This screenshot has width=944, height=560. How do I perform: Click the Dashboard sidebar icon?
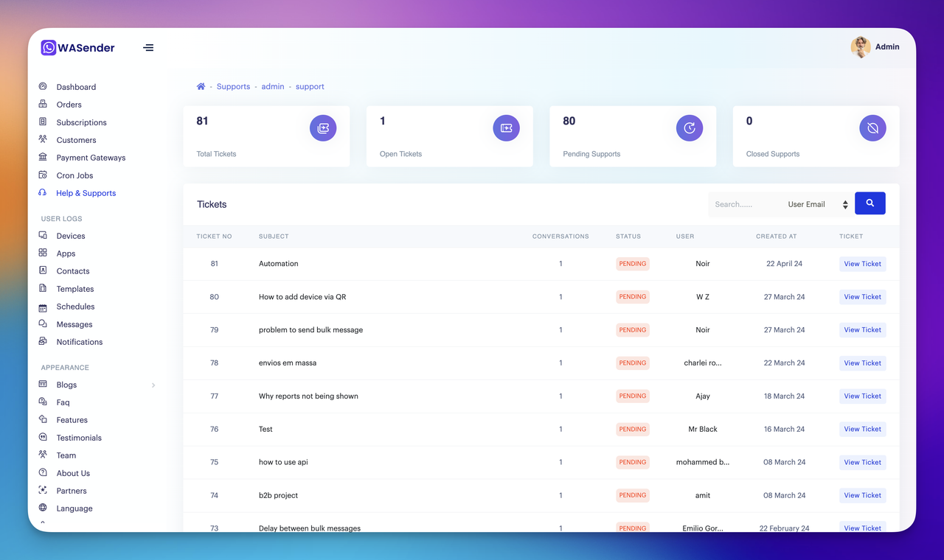point(43,86)
